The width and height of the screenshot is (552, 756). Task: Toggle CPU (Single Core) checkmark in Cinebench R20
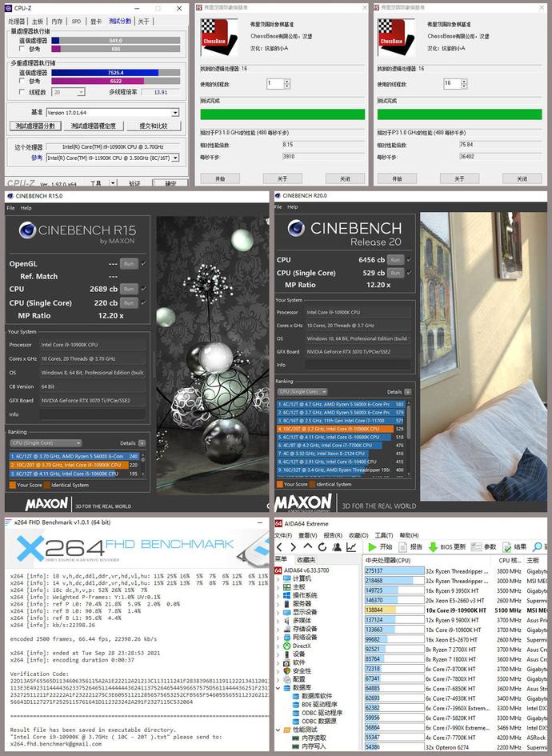click(410, 273)
